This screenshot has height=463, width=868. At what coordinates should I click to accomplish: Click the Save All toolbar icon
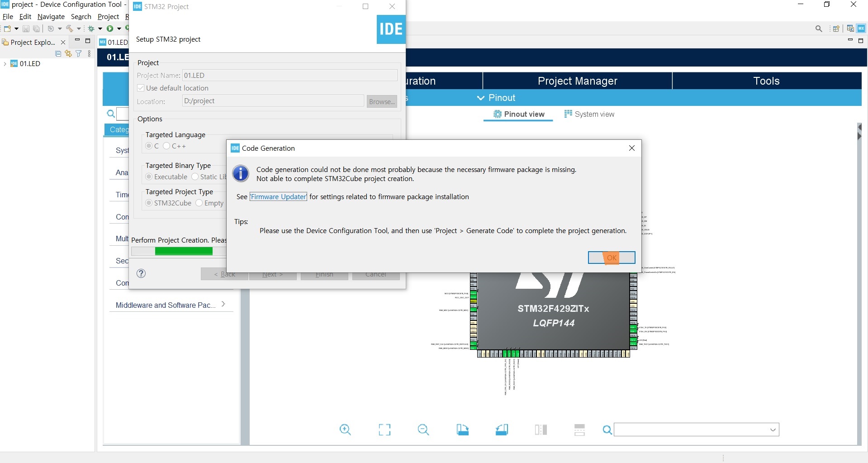(37, 29)
